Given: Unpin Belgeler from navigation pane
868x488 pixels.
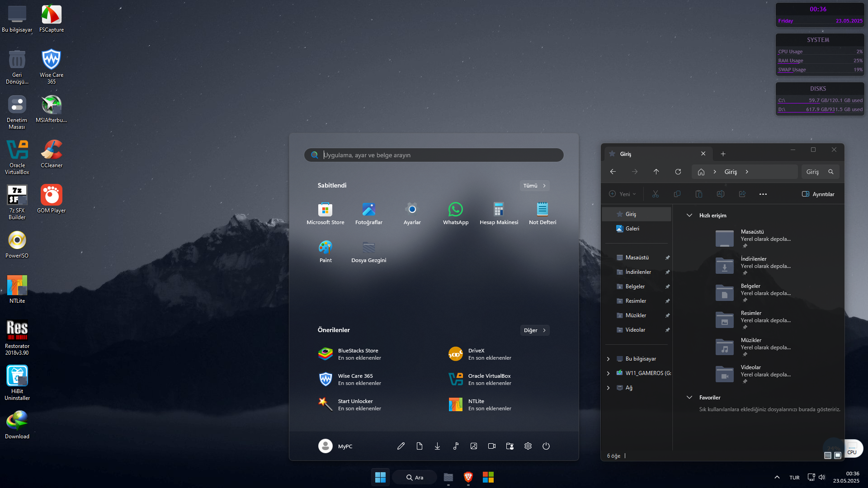Looking at the screenshot, I should (x=667, y=286).
